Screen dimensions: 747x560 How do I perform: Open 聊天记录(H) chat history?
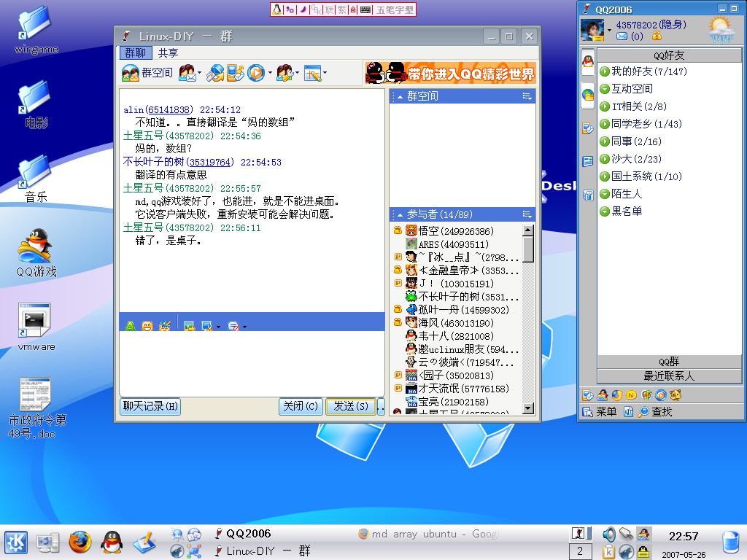point(150,406)
